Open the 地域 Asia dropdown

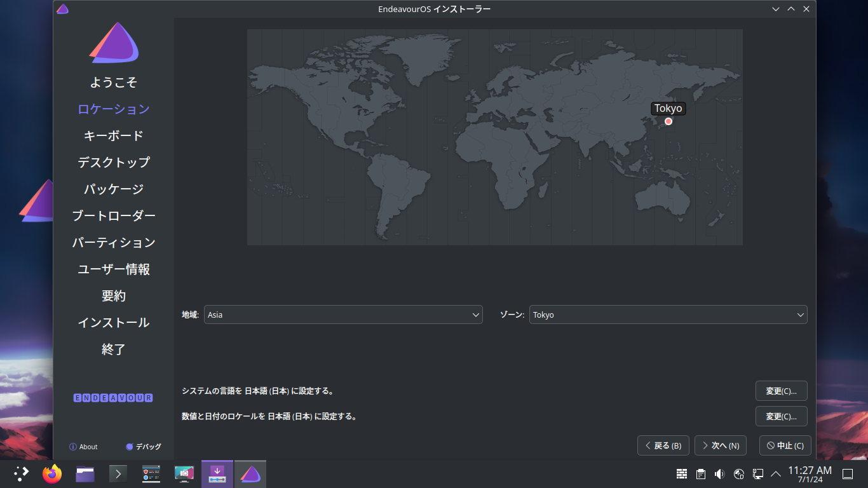point(343,315)
